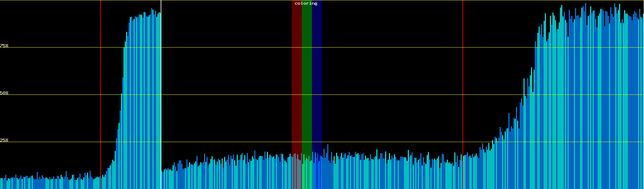Click the yellow border line at the top

(x=220, y=0)
